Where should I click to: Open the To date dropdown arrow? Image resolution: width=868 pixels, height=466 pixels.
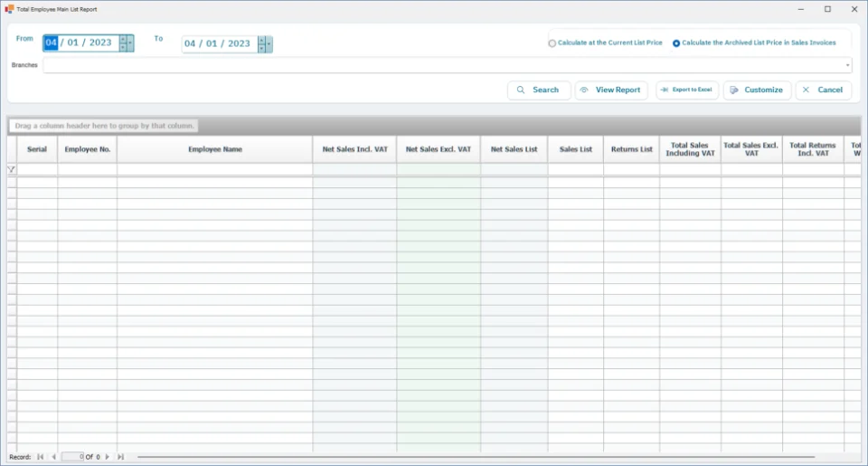click(269, 43)
